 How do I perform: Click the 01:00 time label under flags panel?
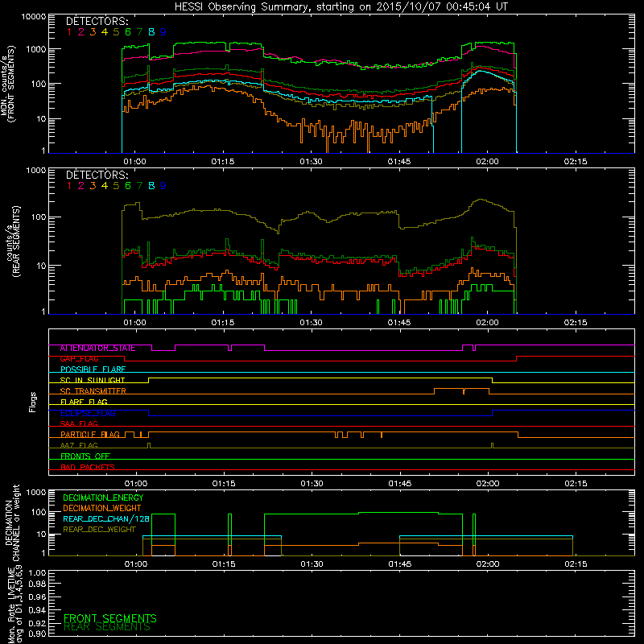tap(136, 484)
